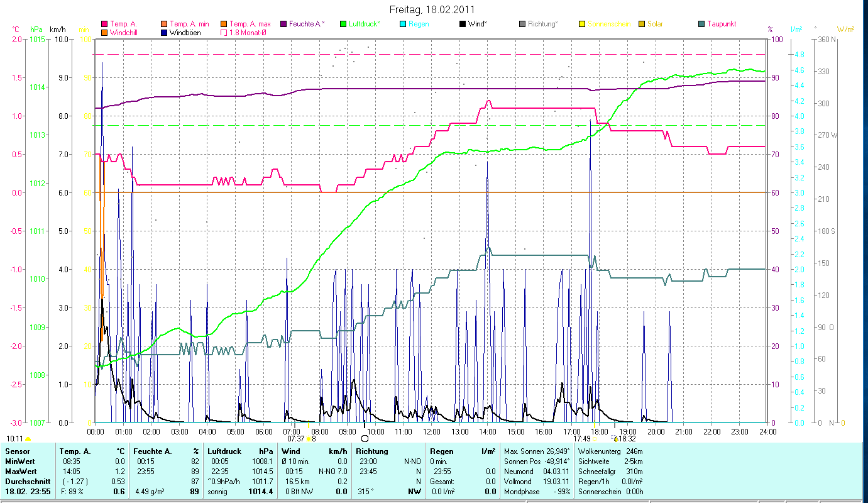Screen dimensions: 868x503
Task: Click the teal Taupunkt legend box
Action: point(701,24)
